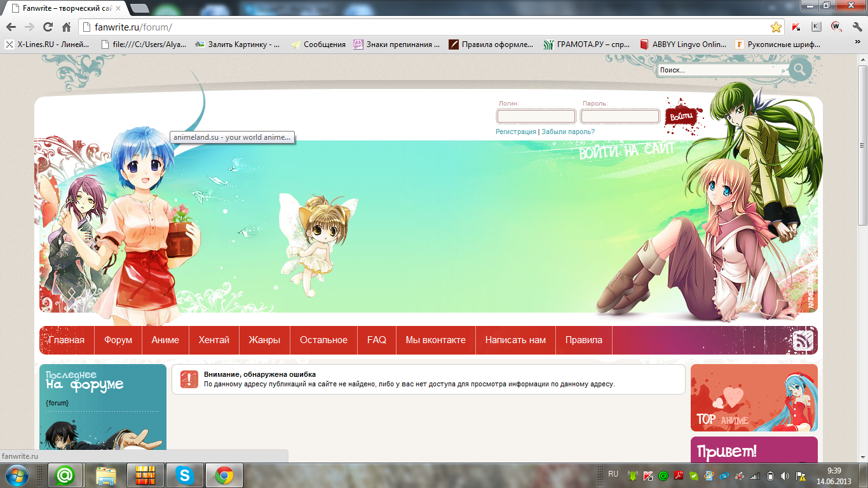Open the 'FAQ' navigation item
868x488 pixels.
point(377,340)
